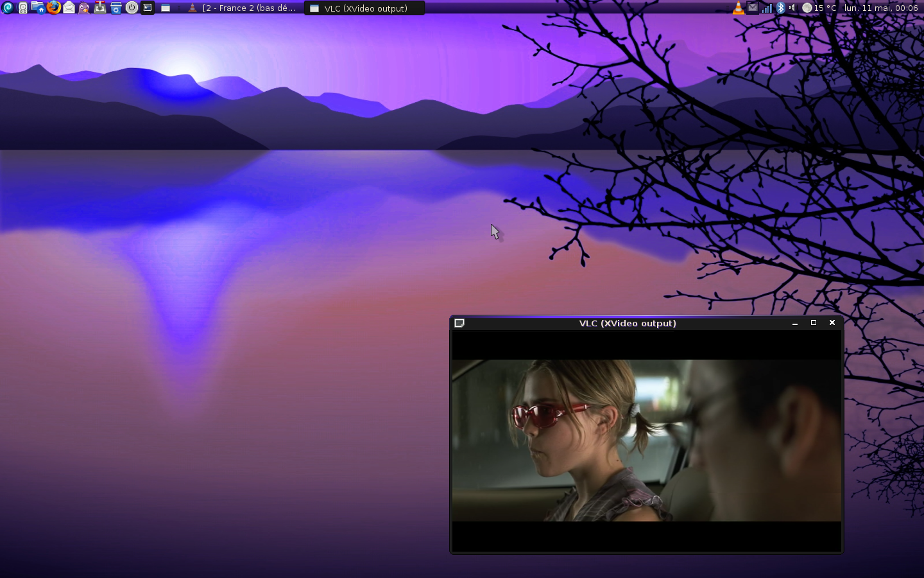Open the disk drive launcher icon
Image resolution: width=924 pixels, height=578 pixels.
coord(23,8)
